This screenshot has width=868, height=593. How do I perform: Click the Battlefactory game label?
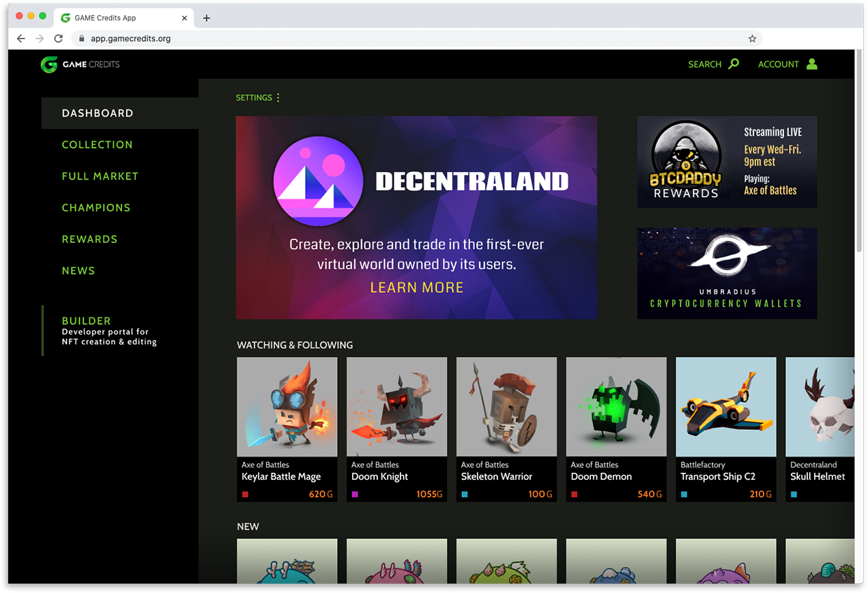pos(703,465)
